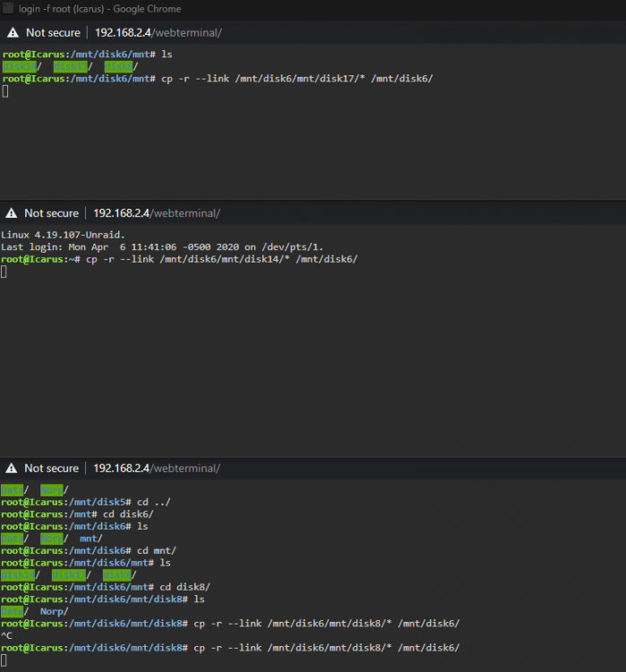Image resolution: width=626 pixels, height=672 pixels.
Task: Click the 'Linux 4.19.107-Unraid.' line
Action: tap(63, 235)
